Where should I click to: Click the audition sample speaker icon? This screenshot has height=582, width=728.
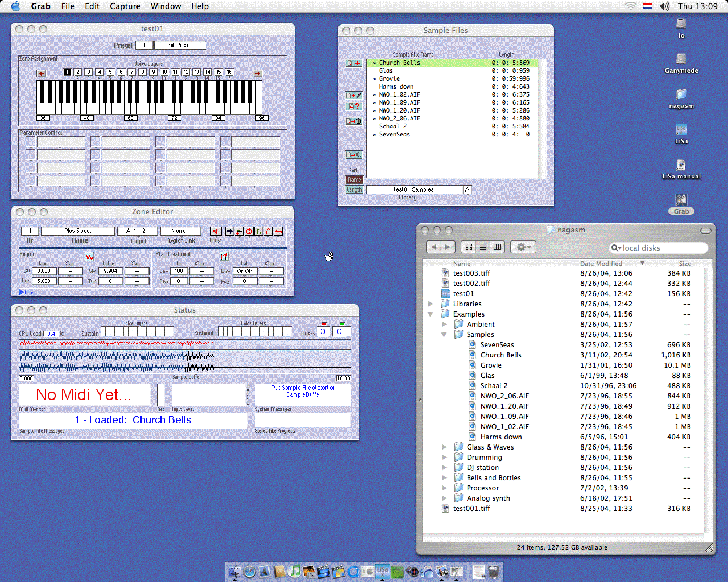point(354,155)
